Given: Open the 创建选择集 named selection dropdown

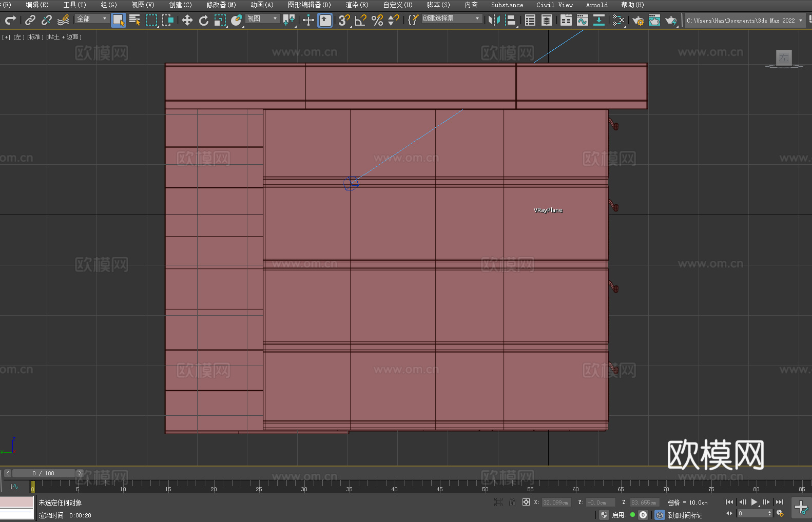Looking at the screenshot, I should 452,18.
